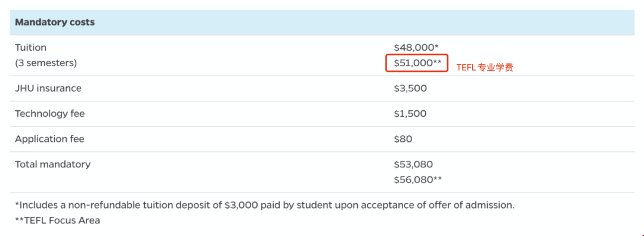Image resolution: width=644 pixels, height=236 pixels.
Task: Click the $53,080 total amount
Action: [413, 164]
